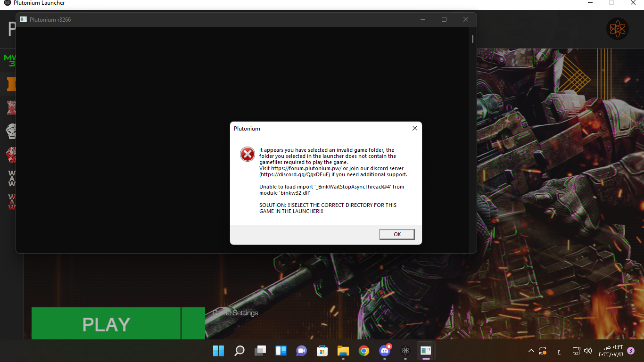This screenshot has height=362, width=644.
Task: Open Discord from the taskbar
Action: [385, 351]
